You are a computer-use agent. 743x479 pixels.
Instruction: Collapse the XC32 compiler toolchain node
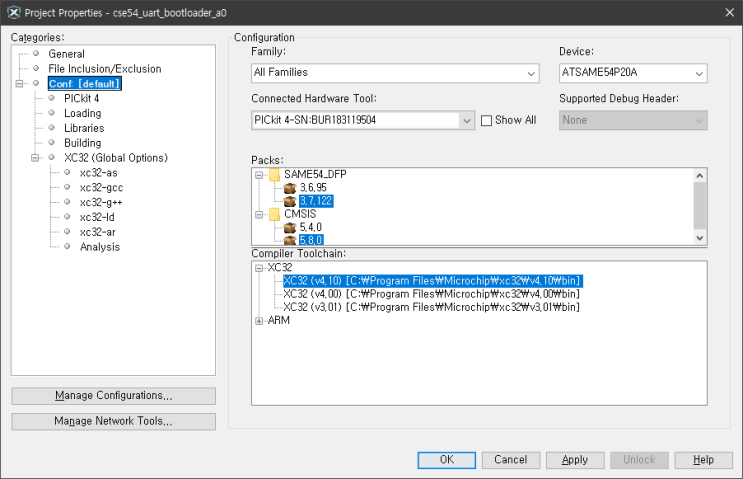[260, 268]
